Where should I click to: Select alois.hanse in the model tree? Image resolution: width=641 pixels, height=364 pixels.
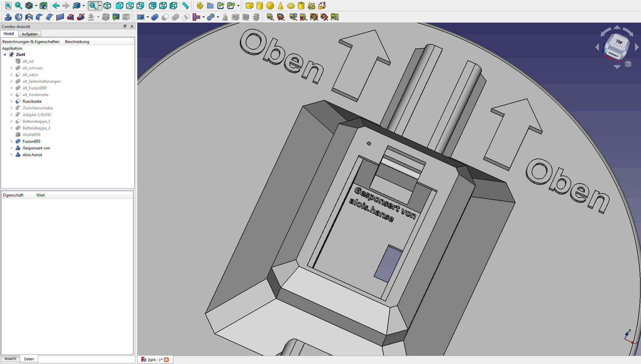(x=32, y=155)
